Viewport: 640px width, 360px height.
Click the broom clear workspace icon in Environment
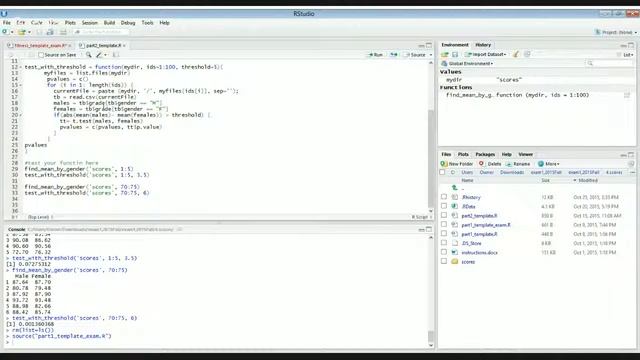pos(516,54)
